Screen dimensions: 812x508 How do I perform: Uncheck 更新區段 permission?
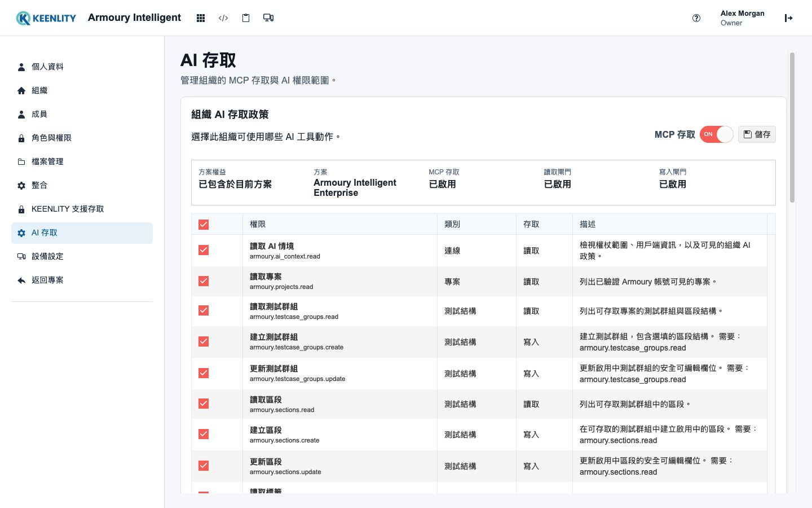tap(204, 466)
